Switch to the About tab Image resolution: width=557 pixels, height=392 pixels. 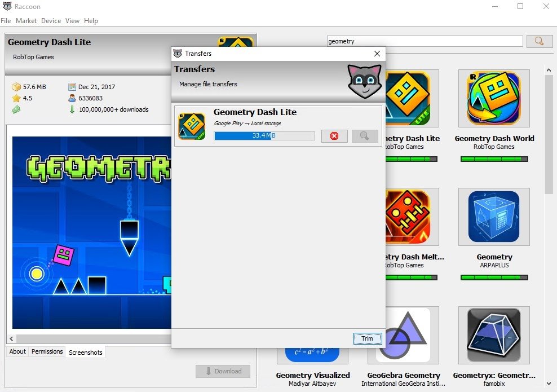pos(17,351)
